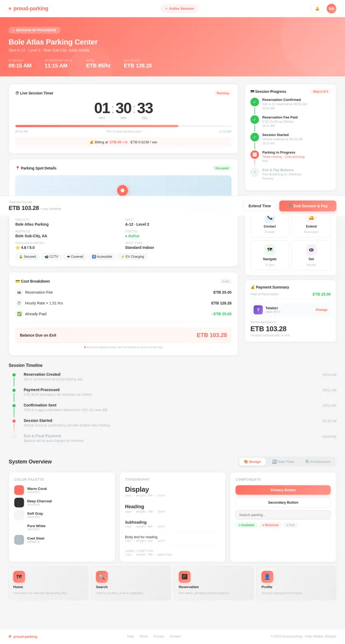Open the Reservation parking icon card
The width and height of the screenshot is (345, 644).
tap(184, 577)
